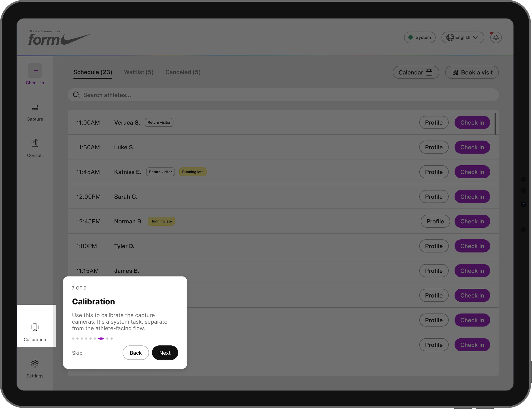Click the Nike form logo

(x=59, y=38)
